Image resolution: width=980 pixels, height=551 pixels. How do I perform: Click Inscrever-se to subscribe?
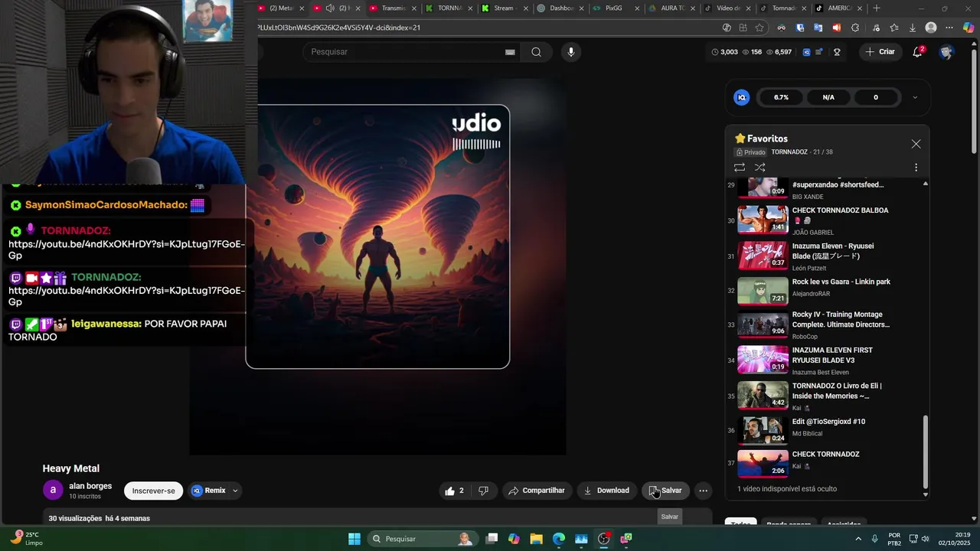coord(153,491)
